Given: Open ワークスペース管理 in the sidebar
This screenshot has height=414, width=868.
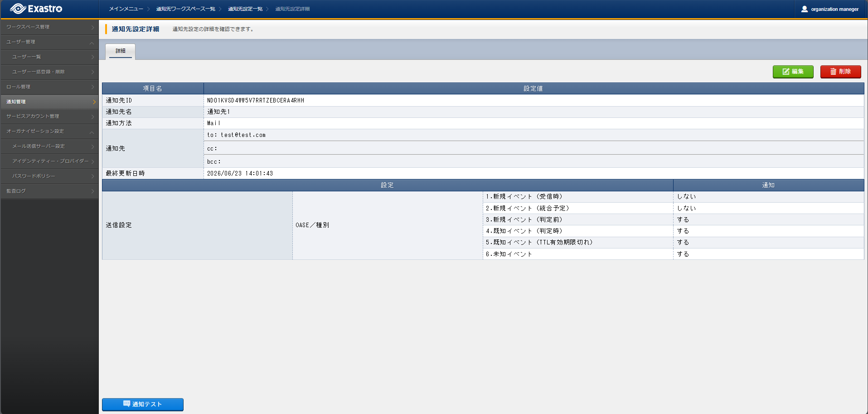Looking at the screenshot, I should pyautogui.click(x=49, y=27).
